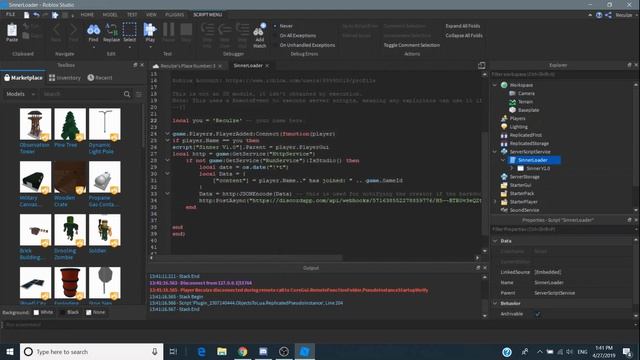Click the Replace tool icon

[111, 29]
